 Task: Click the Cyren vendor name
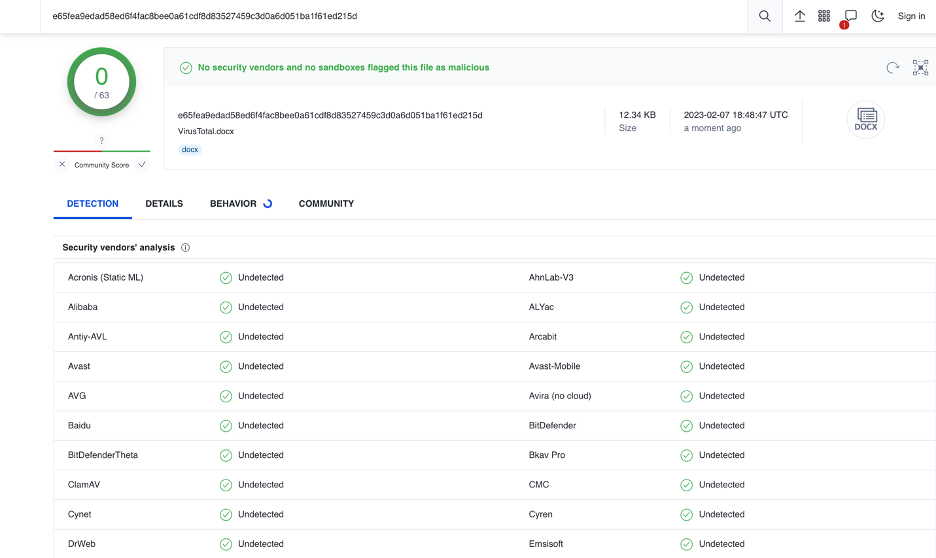click(541, 514)
